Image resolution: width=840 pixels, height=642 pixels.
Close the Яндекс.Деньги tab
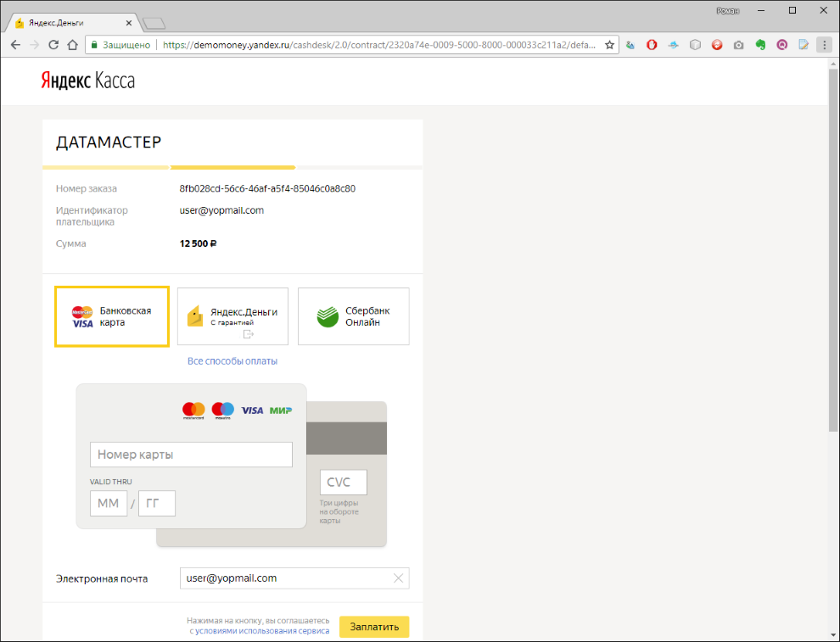pos(129,23)
